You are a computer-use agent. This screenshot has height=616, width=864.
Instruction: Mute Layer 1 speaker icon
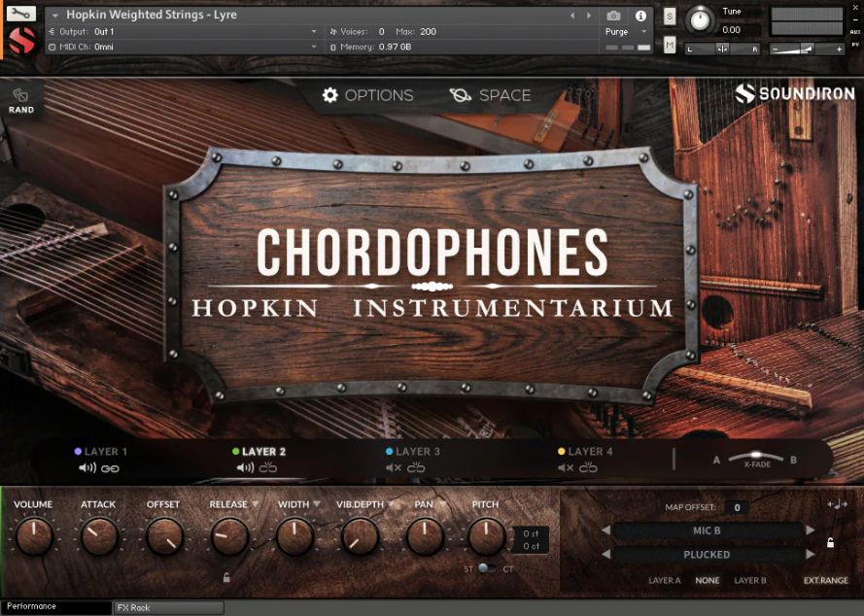pos(87,468)
